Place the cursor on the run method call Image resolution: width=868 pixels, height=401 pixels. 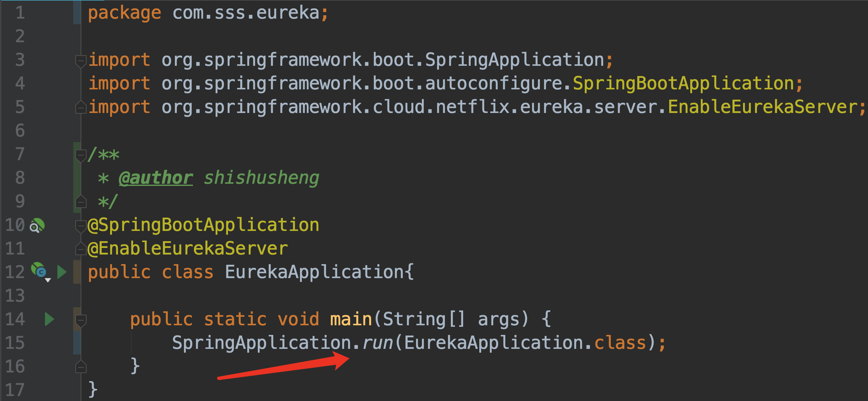[378, 343]
